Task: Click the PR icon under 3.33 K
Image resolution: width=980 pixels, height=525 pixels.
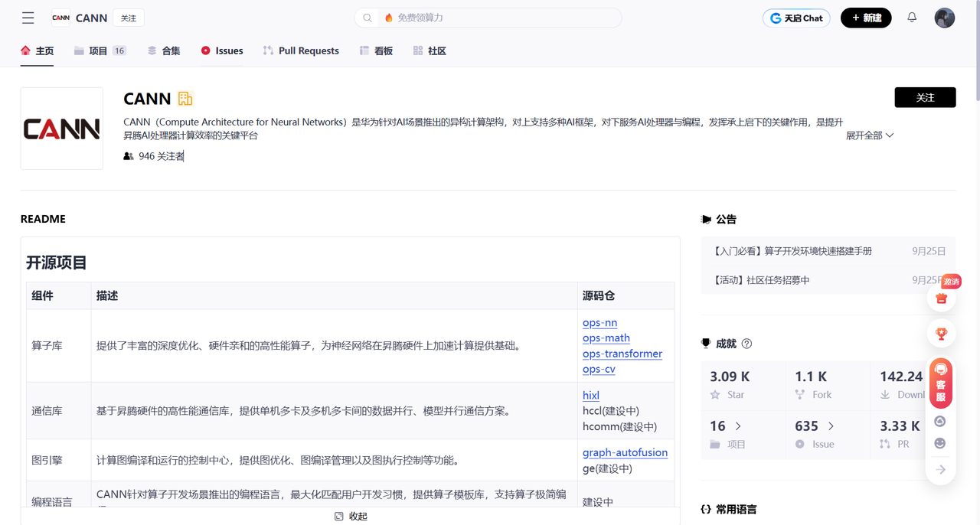Action: click(x=885, y=444)
